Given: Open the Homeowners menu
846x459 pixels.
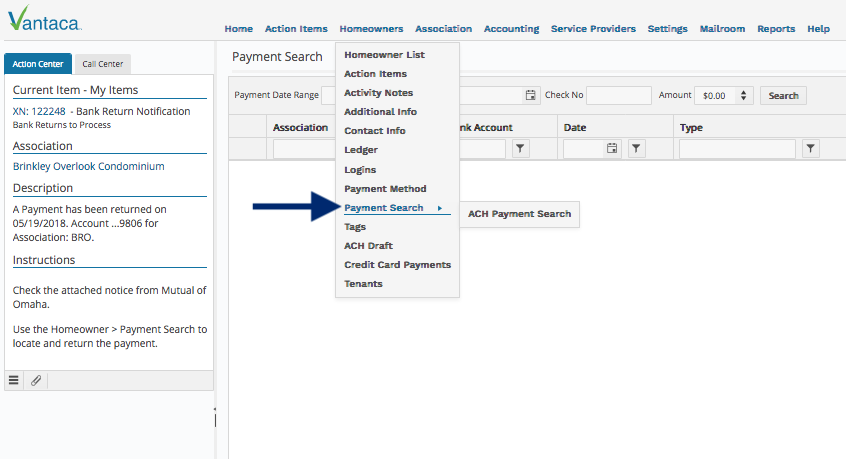Looking at the screenshot, I should (x=371, y=29).
